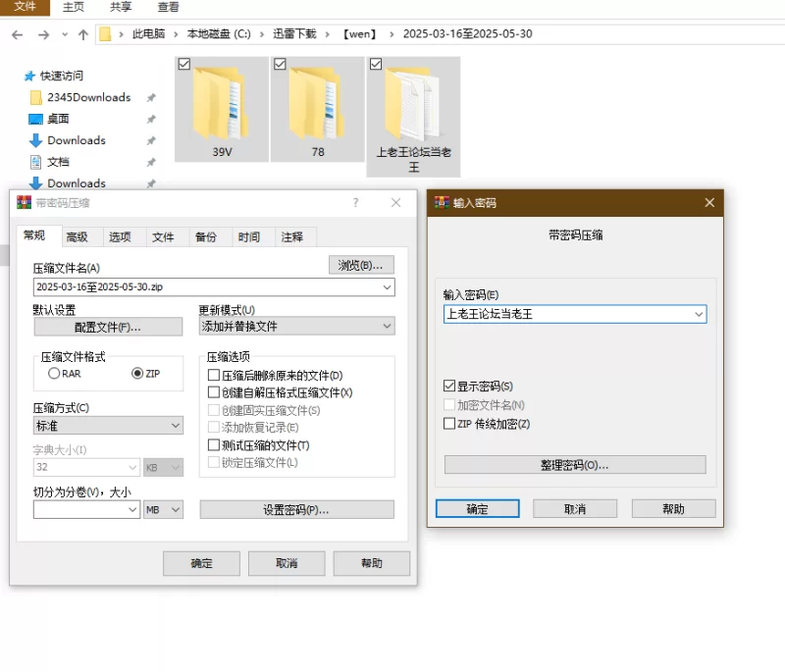Open the 78 folder icon

(318, 102)
